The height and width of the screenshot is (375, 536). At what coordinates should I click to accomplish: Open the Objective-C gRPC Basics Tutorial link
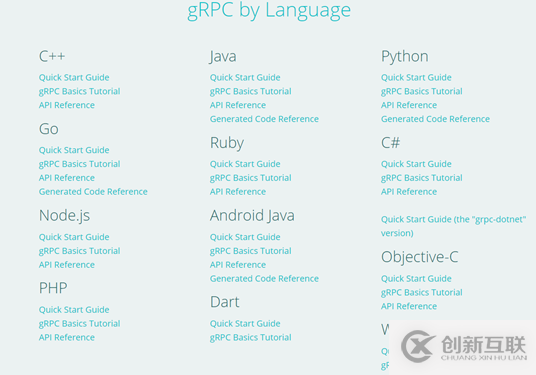422,293
